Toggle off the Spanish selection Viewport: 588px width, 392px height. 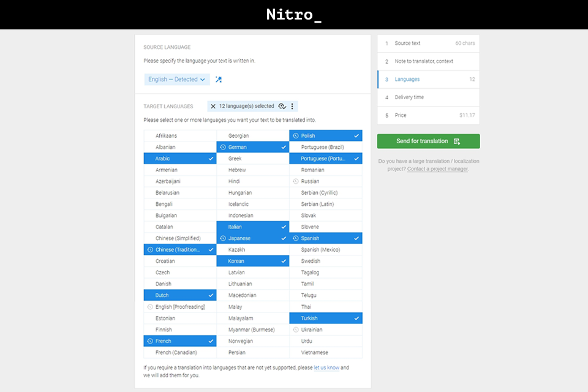[x=325, y=238]
